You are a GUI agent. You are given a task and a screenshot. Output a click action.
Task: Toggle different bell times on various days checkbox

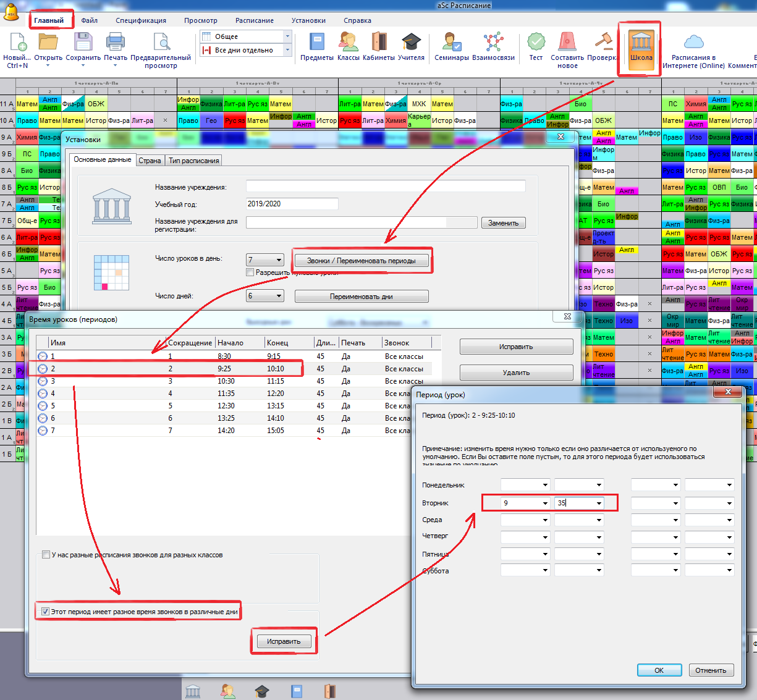(x=45, y=612)
